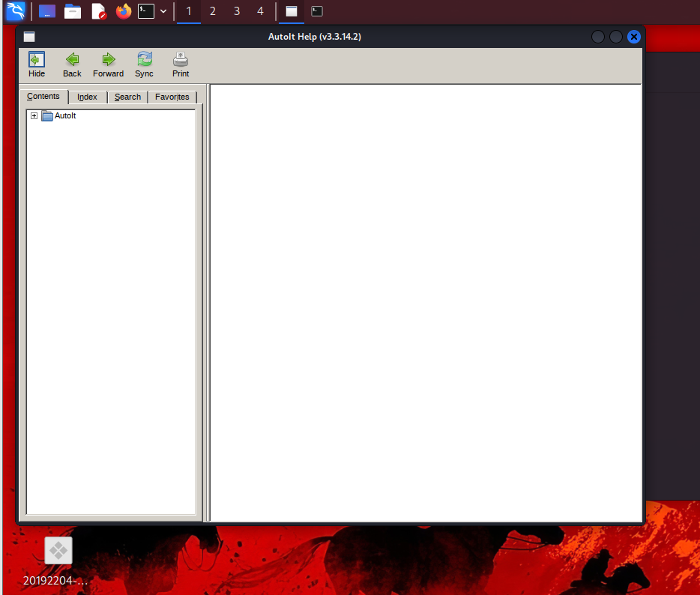Image resolution: width=700 pixels, height=595 pixels.
Task: Switch to the Favorites tab
Action: (172, 97)
